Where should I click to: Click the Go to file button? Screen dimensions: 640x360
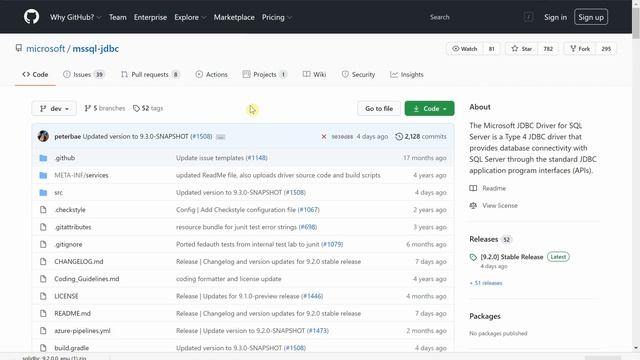pyautogui.click(x=379, y=109)
